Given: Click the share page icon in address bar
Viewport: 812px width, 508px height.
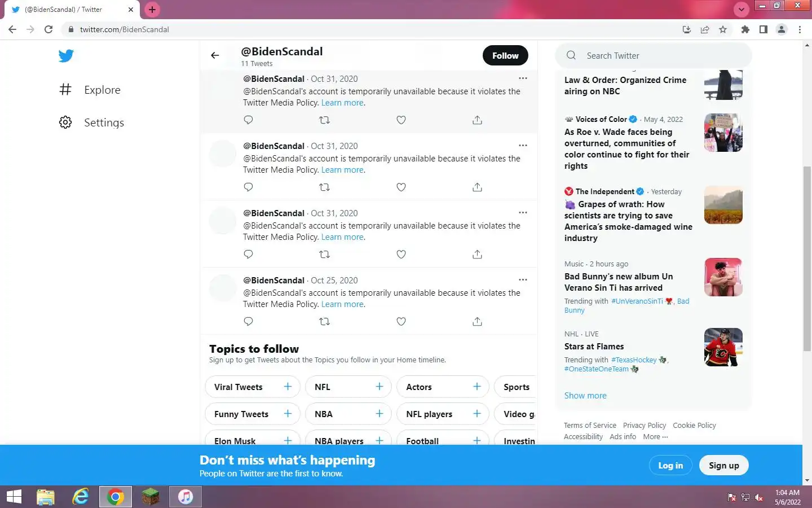Looking at the screenshot, I should click(705, 29).
